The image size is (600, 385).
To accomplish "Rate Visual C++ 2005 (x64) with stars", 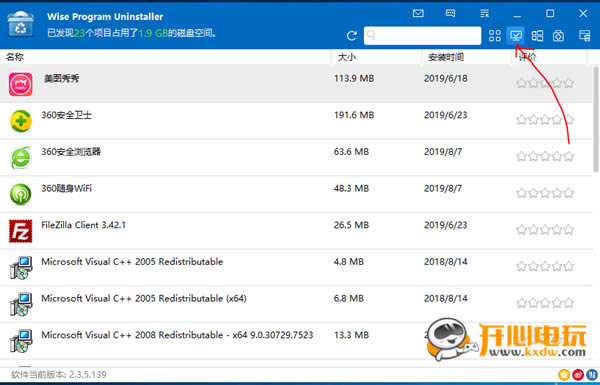I will click(x=545, y=303).
